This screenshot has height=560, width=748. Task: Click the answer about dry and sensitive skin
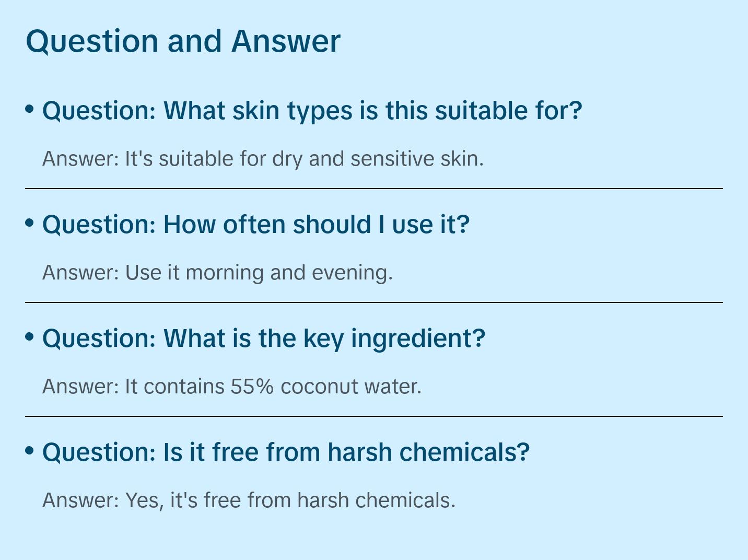(x=263, y=159)
